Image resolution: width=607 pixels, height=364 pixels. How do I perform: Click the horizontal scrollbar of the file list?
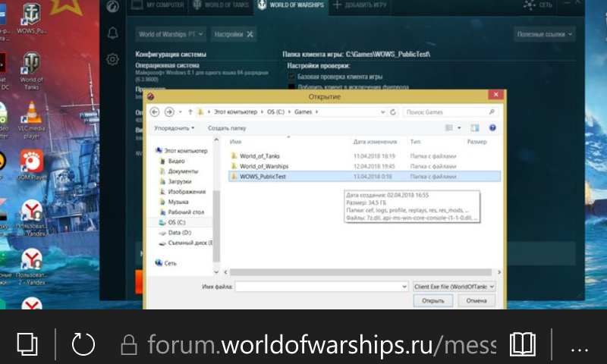360,272
